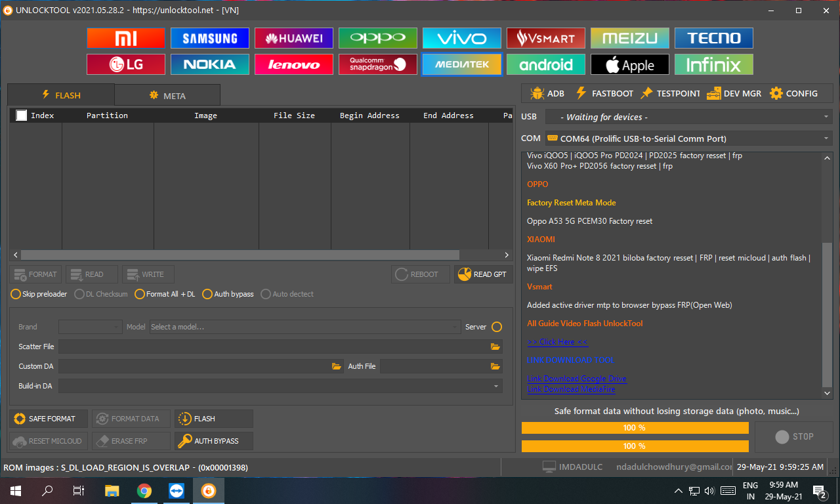Tick the Index select-all checkbox
This screenshot has height=504, width=840.
coord(22,115)
